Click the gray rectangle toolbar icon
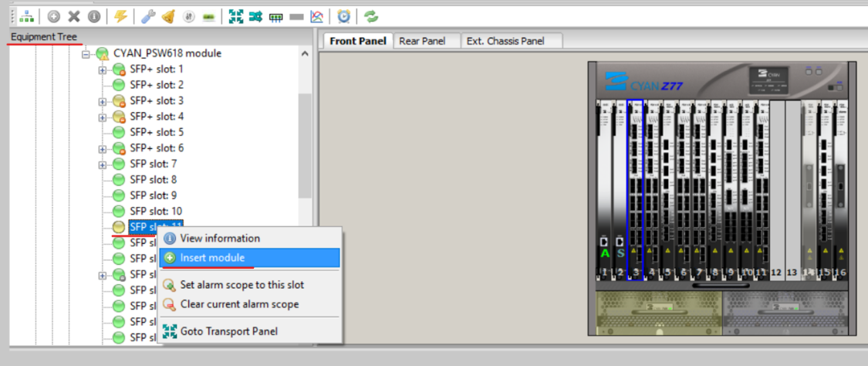 pos(296,17)
